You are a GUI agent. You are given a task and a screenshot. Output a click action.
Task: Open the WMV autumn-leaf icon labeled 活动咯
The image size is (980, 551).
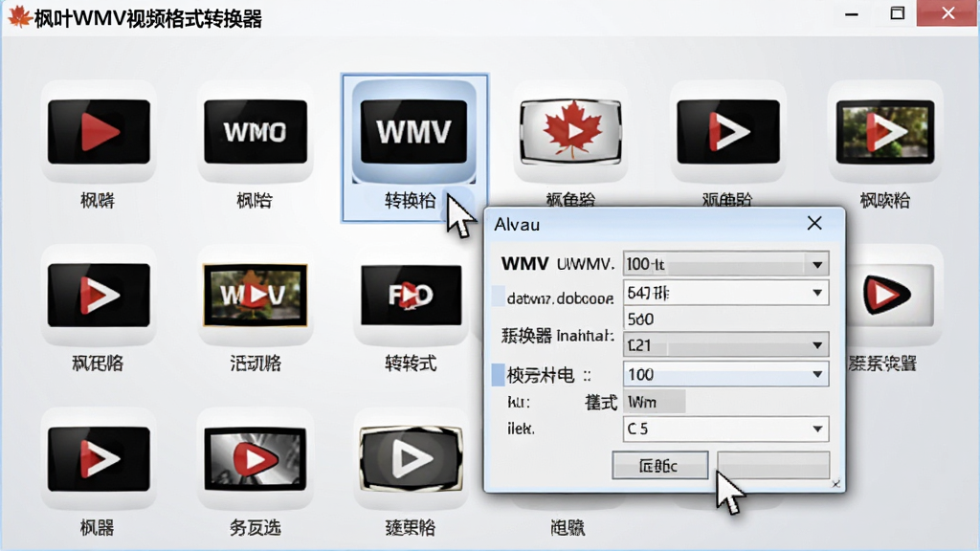tap(255, 295)
